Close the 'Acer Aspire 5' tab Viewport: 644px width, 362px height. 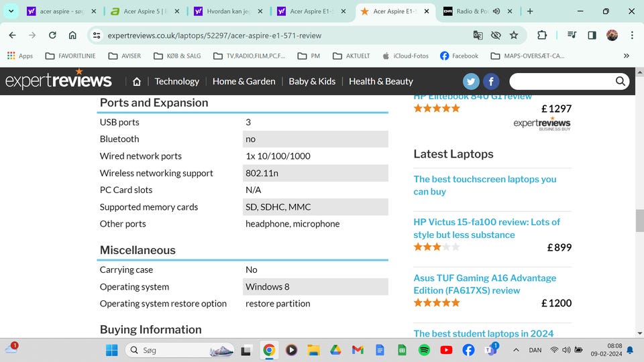tap(177, 11)
